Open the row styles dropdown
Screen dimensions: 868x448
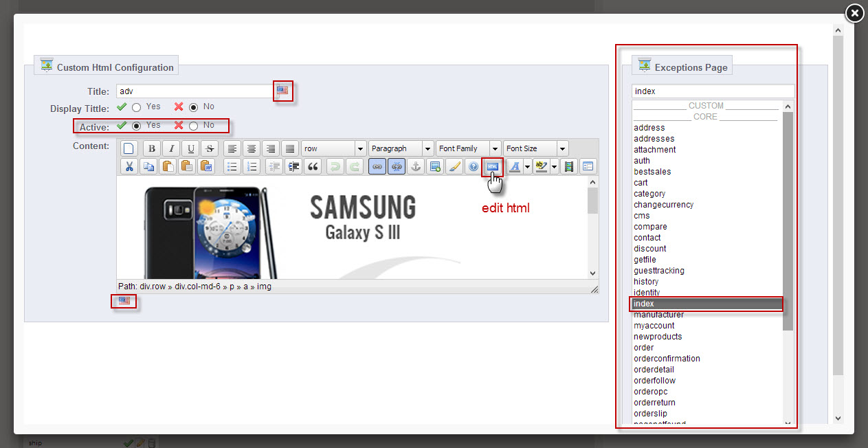[x=333, y=148]
